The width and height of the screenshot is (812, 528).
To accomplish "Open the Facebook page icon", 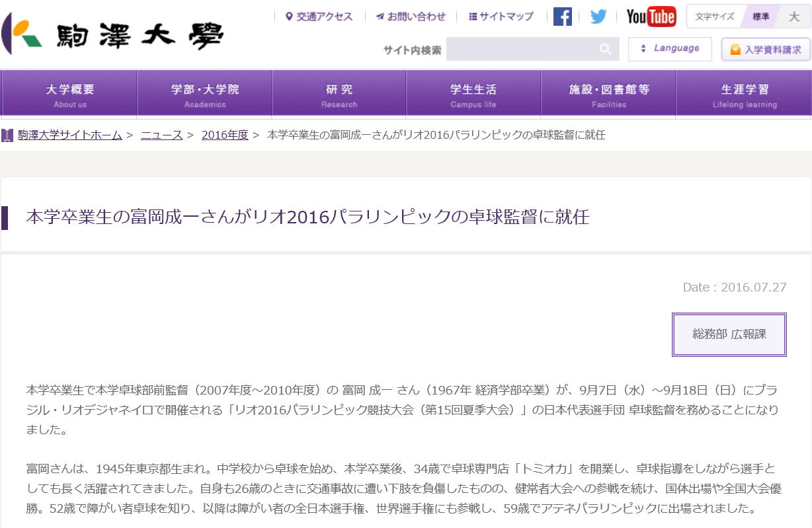I will click(562, 17).
